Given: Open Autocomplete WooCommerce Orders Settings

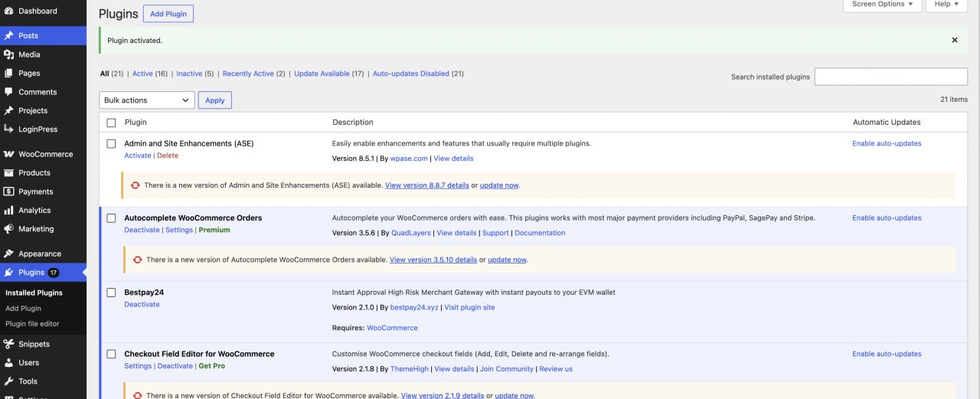Looking at the screenshot, I should click(179, 230).
